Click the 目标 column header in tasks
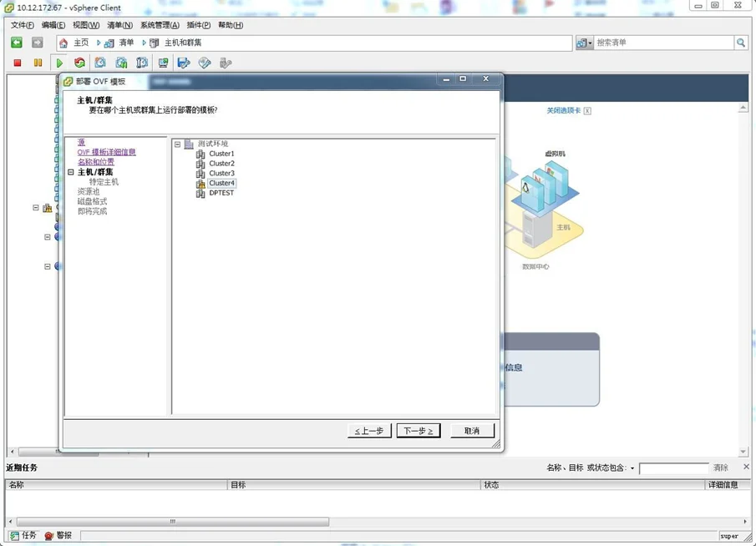Screen dimensions: 756x546 (x=354, y=485)
